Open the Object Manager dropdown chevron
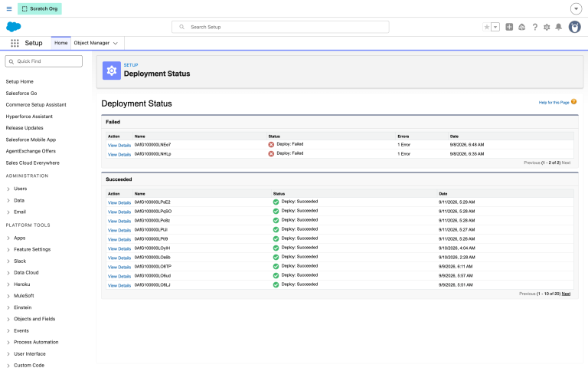This screenshot has height=368, width=588. [116, 43]
